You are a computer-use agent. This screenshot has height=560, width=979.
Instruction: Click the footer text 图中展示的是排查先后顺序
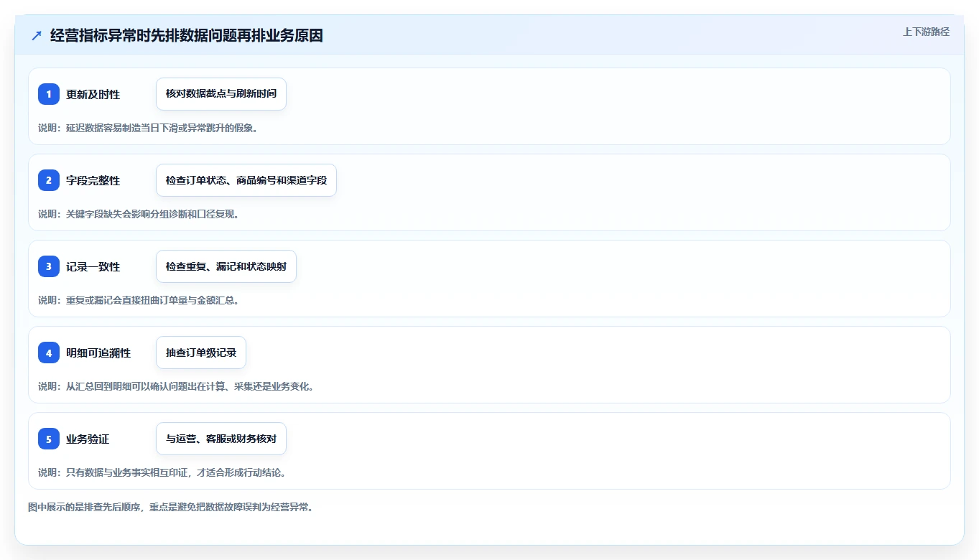pos(171,507)
